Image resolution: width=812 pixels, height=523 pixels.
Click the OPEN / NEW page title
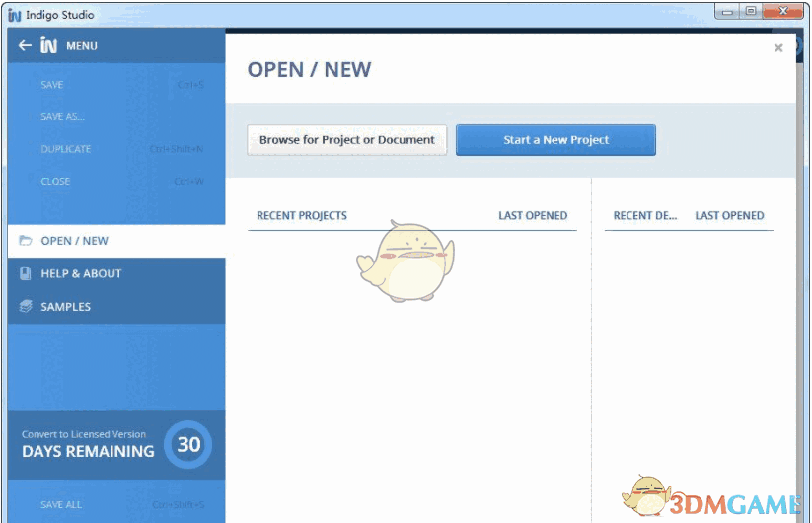309,70
